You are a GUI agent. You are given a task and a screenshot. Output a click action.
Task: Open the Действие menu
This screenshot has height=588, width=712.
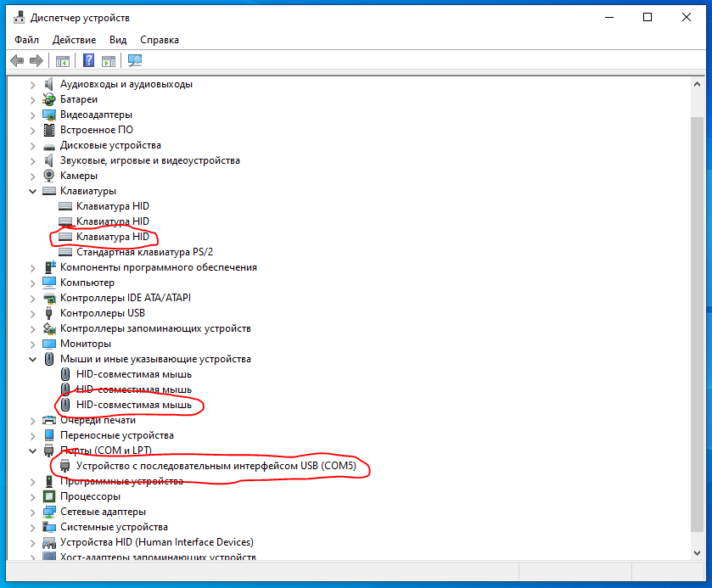coord(74,40)
